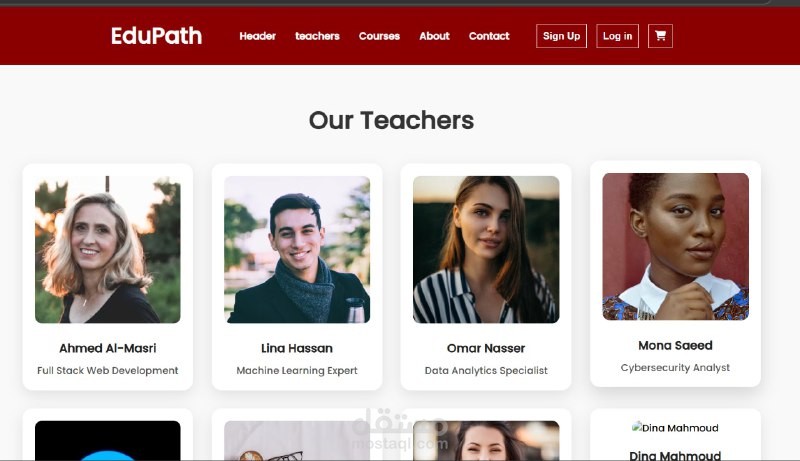This screenshot has height=461, width=800.
Task: Click the broken Dina Mahmoud image icon
Action: [636, 427]
